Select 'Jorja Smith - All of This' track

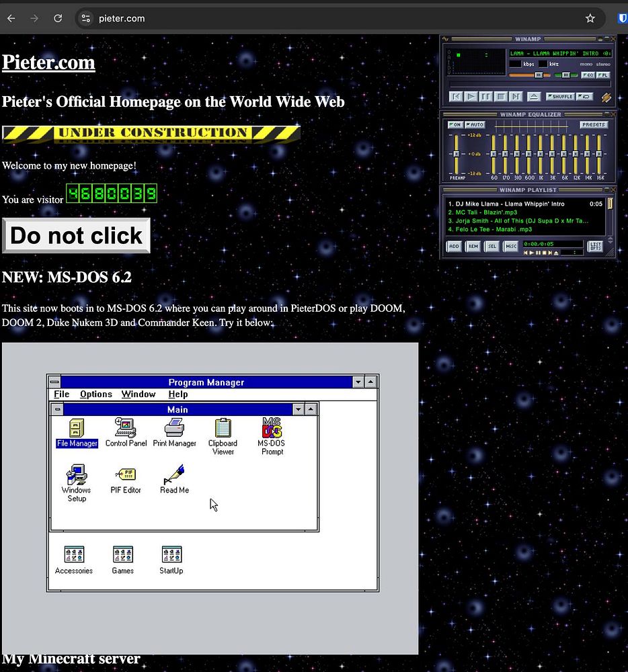518,221
